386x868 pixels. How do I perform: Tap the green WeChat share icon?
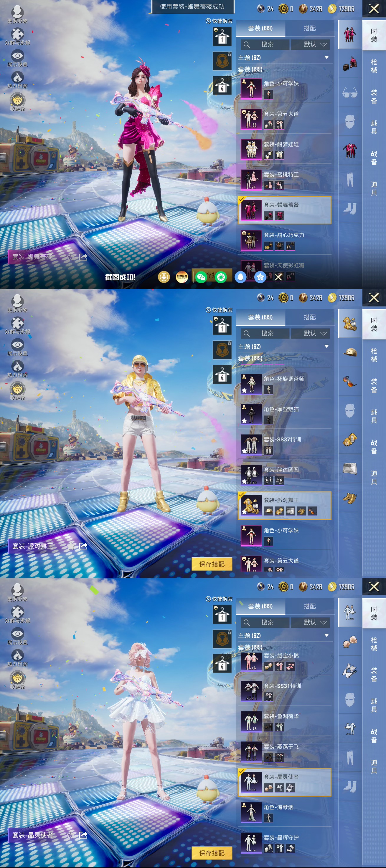coord(201,277)
